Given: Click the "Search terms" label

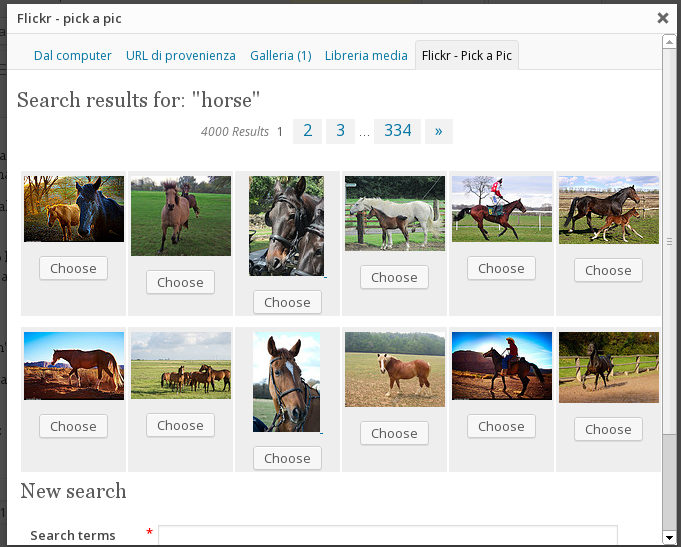Looking at the screenshot, I should pos(73,535).
